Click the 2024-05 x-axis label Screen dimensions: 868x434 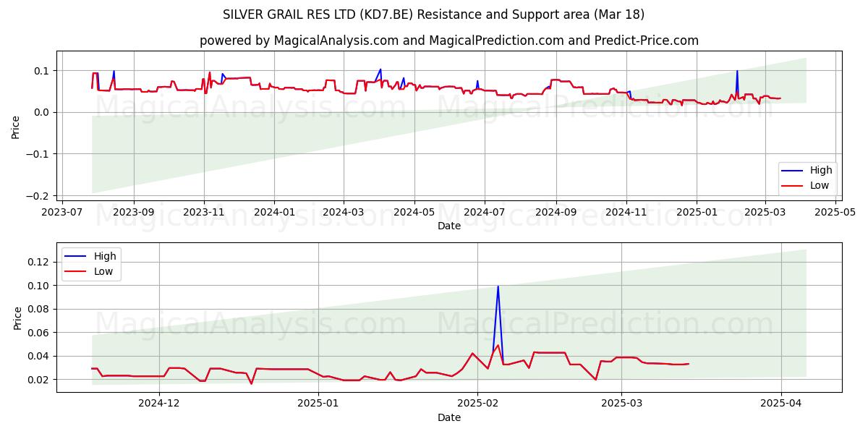coord(414,213)
